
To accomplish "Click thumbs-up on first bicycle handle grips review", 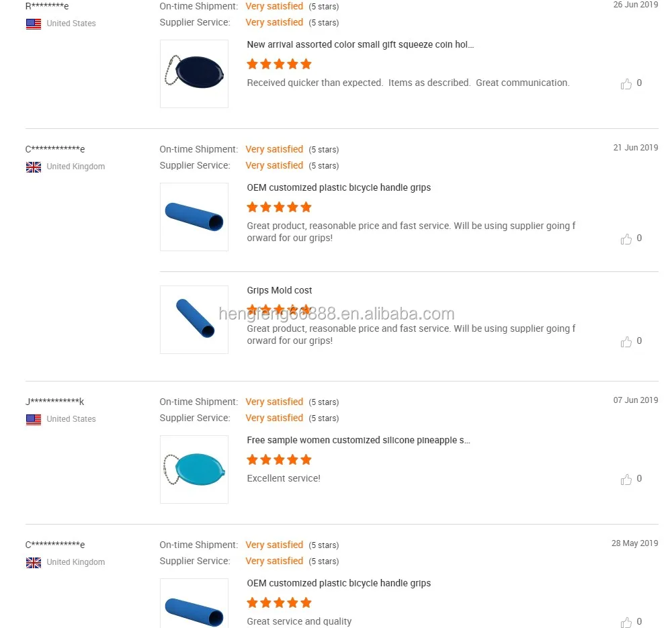I will point(626,239).
